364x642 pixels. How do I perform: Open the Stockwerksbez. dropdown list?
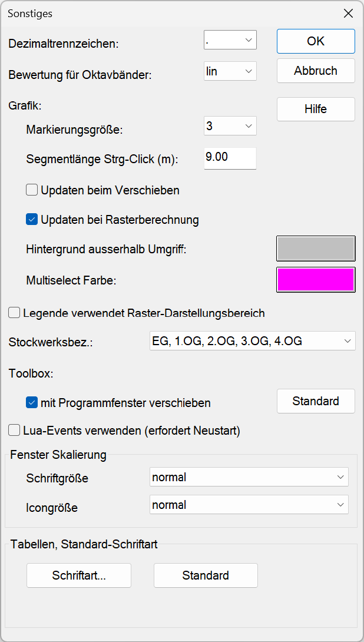coord(253,340)
